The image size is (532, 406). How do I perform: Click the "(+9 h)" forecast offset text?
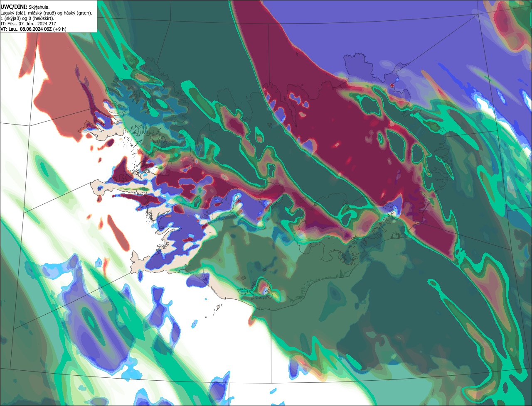coord(60,29)
